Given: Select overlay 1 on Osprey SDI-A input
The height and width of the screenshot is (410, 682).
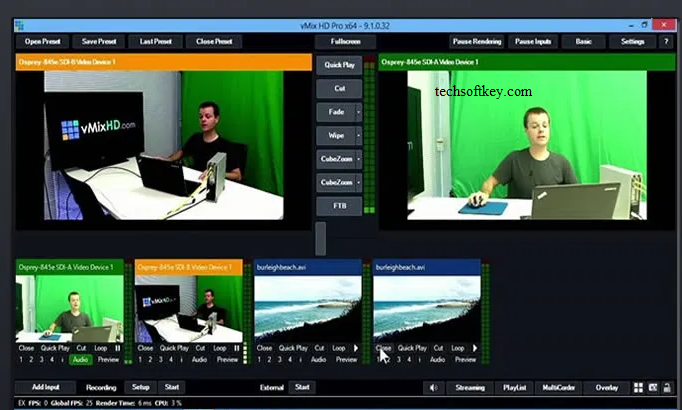Looking at the screenshot, I should click(x=21, y=360).
